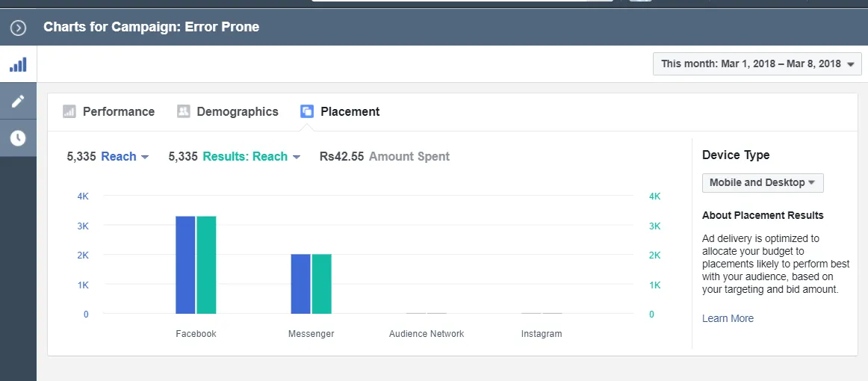Click the Performance tab chart icon

click(69, 111)
